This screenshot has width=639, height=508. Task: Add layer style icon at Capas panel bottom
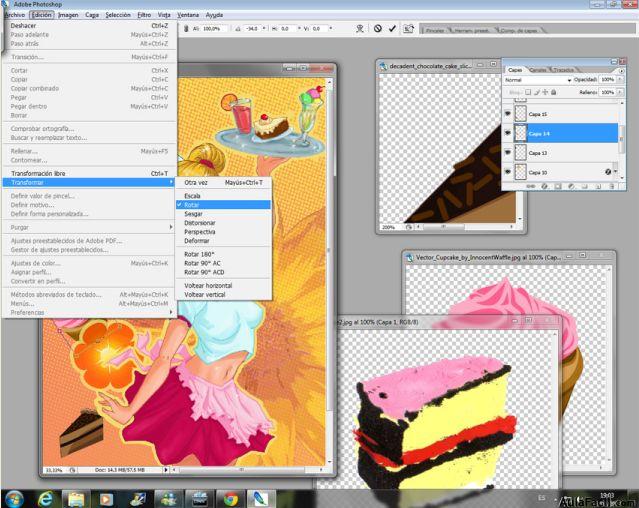(x=544, y=186)
